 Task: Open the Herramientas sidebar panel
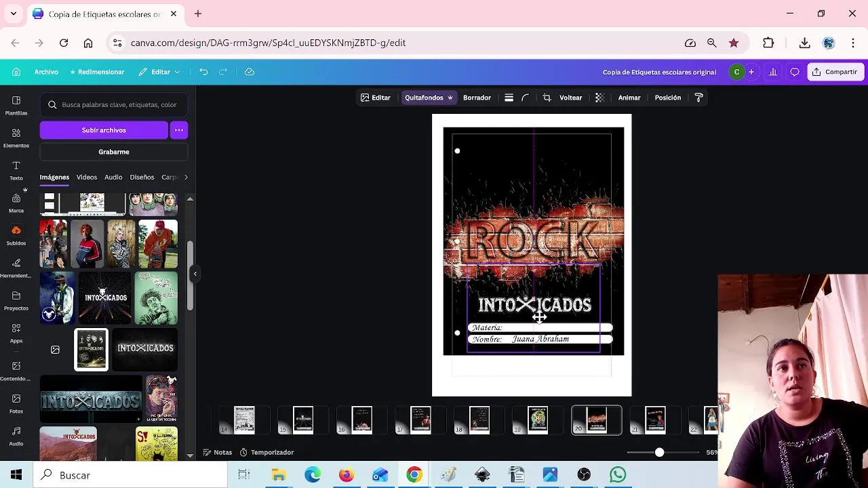point(16,268)
